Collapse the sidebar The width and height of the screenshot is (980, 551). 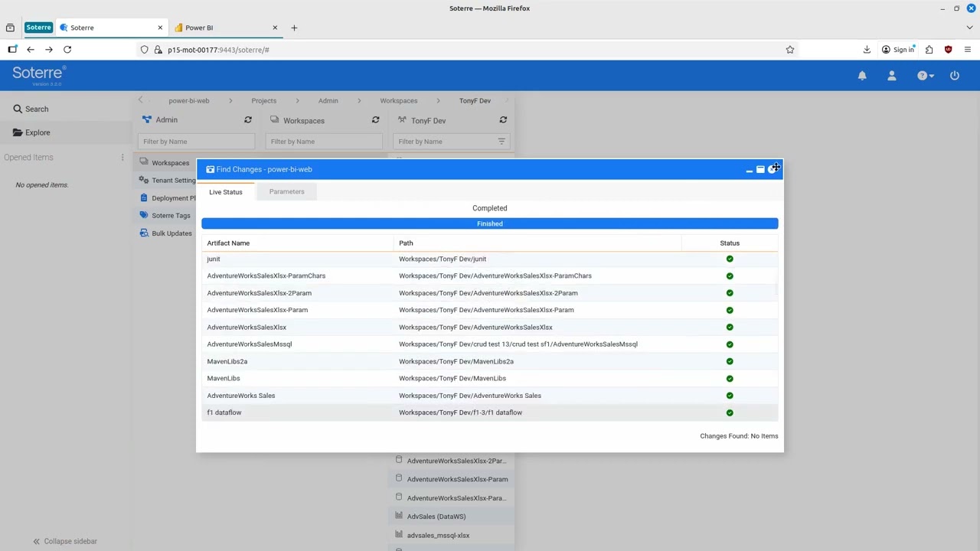click(65, 541)
